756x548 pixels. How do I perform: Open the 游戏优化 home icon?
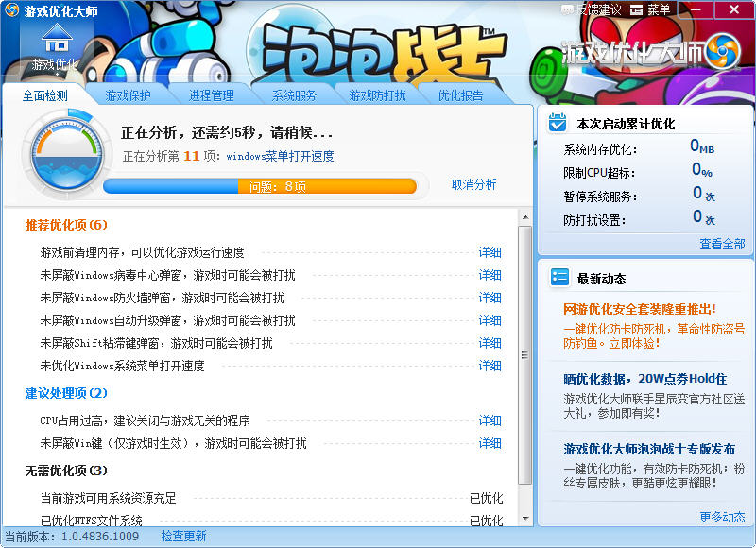56,47
